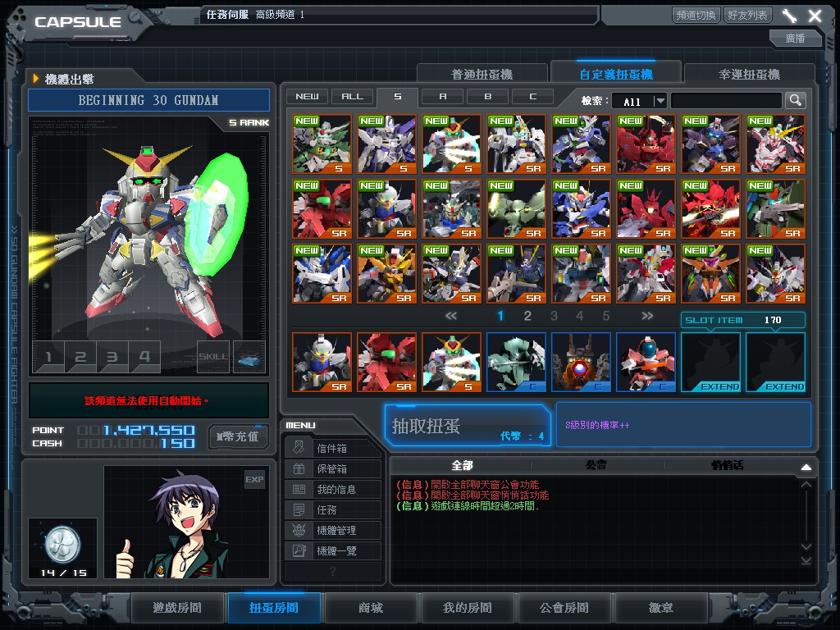Screen dimensions: 840x630
Task: Open 信件箱 mailbox from the menu
Action: [333, 449]
